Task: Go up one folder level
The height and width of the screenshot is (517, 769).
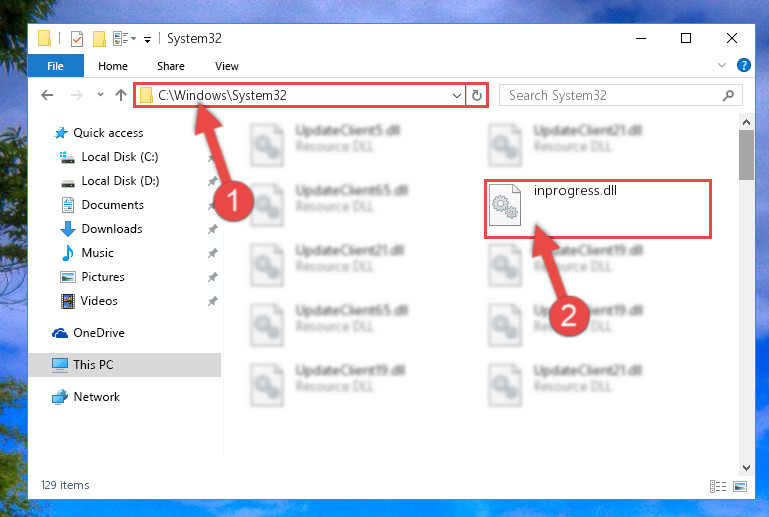Action: pos(121,95)
